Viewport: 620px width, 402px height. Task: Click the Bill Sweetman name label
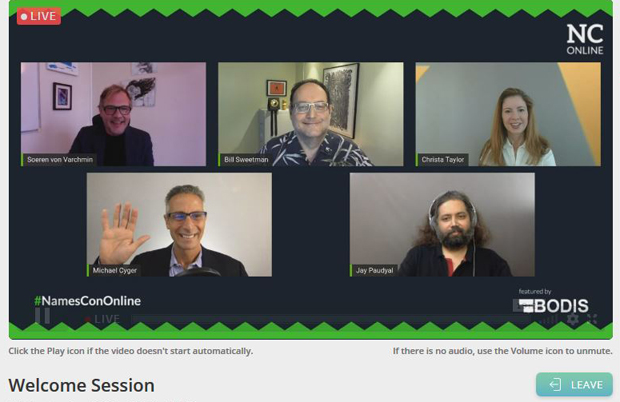click(246, 160)
